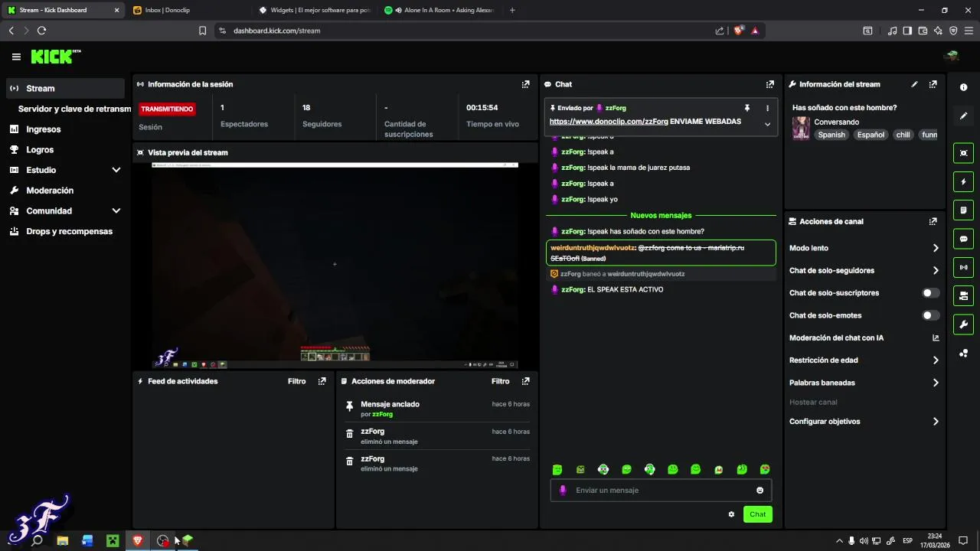Open Filtro in Acciones de moderador
This screenshot has width=980, height=551.
[500, 381]
